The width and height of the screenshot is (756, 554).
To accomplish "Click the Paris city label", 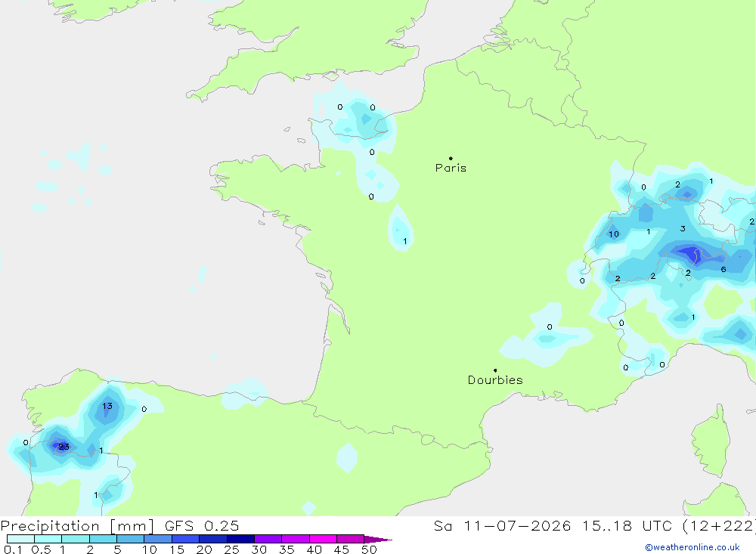I will pyautogui.click(x=451, y=168).
